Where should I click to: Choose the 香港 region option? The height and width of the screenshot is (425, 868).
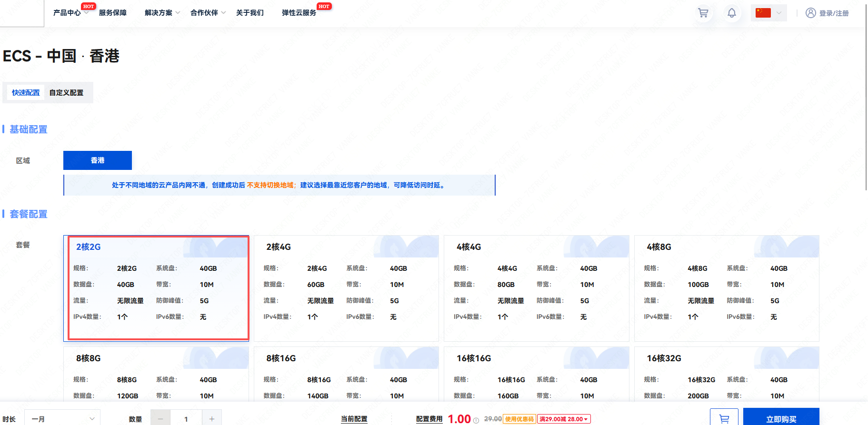click(98, 160)
